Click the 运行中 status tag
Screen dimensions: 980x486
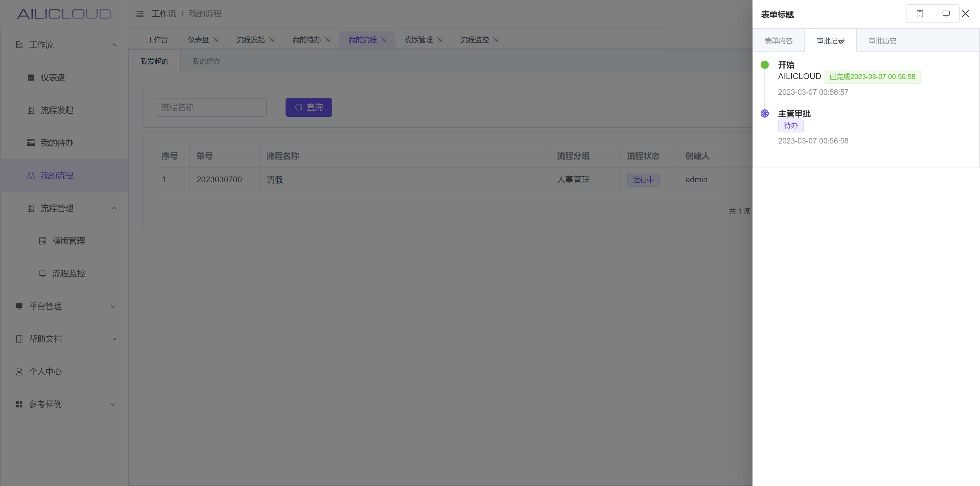(x=643, y=180)
